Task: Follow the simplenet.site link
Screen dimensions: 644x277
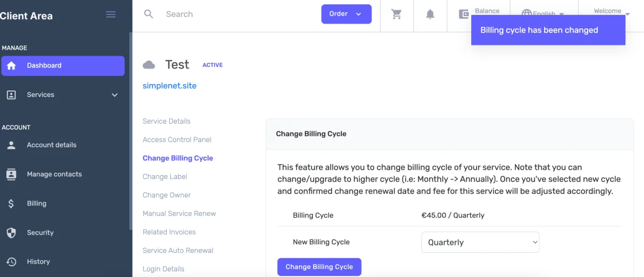Action: 170,86
